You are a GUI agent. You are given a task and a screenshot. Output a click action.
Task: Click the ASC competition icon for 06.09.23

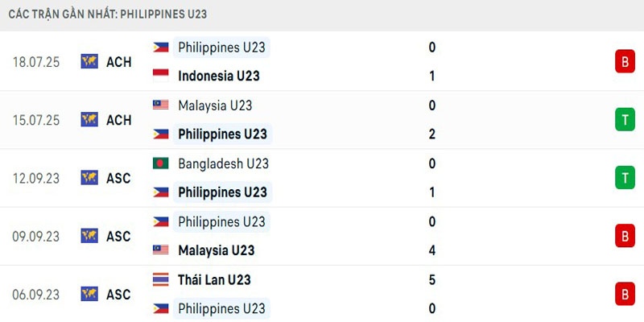[89, 295]
